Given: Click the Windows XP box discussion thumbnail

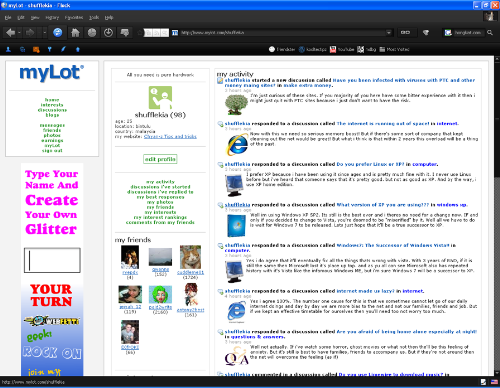Looking at the screenshot, I should (x=236, y=225).
